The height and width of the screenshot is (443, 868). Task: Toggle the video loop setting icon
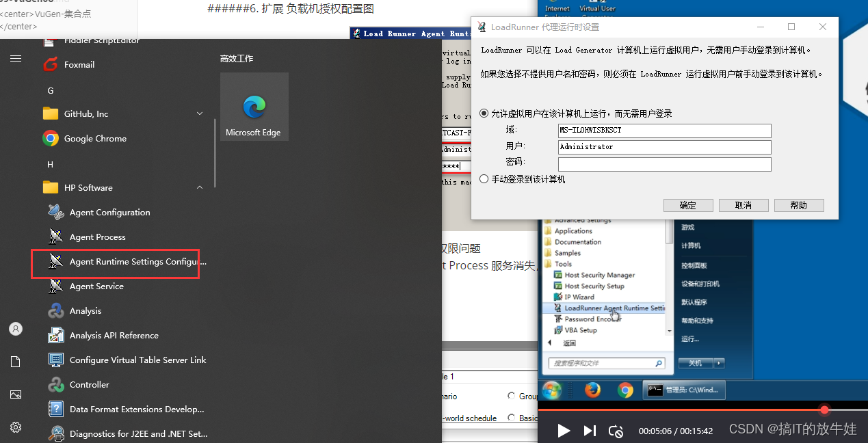[616, 431]
